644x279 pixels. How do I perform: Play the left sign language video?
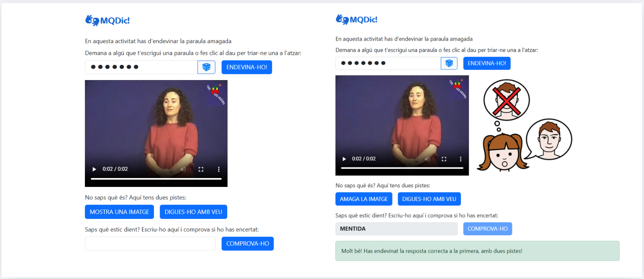94,169
